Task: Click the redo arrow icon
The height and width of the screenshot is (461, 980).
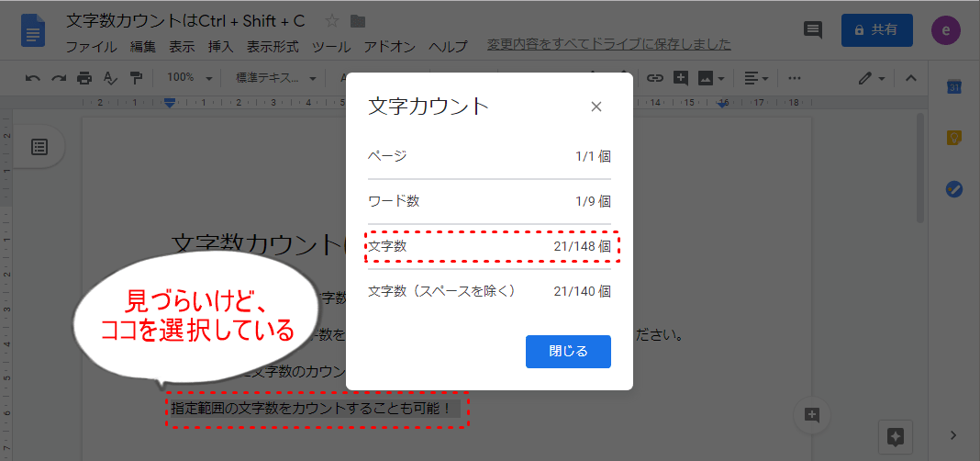Action: (x=59, y=78)
